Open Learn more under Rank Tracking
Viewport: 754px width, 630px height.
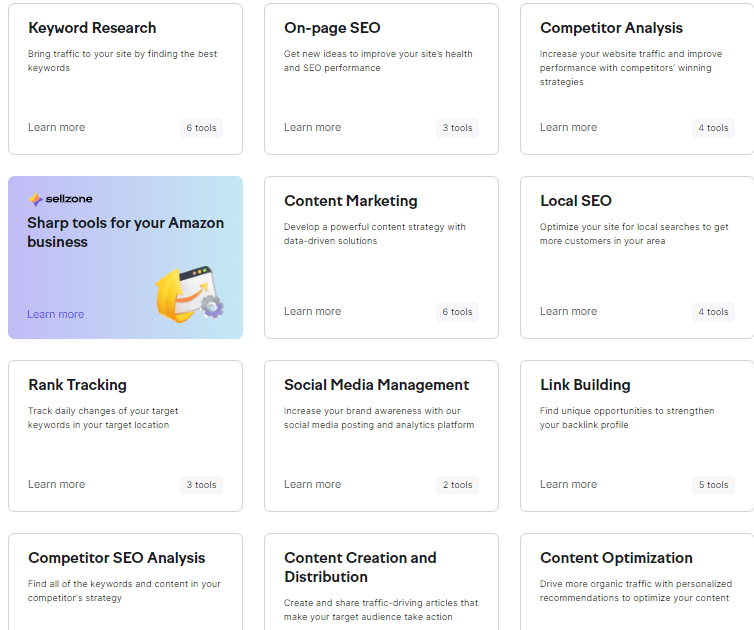[56, 484]
